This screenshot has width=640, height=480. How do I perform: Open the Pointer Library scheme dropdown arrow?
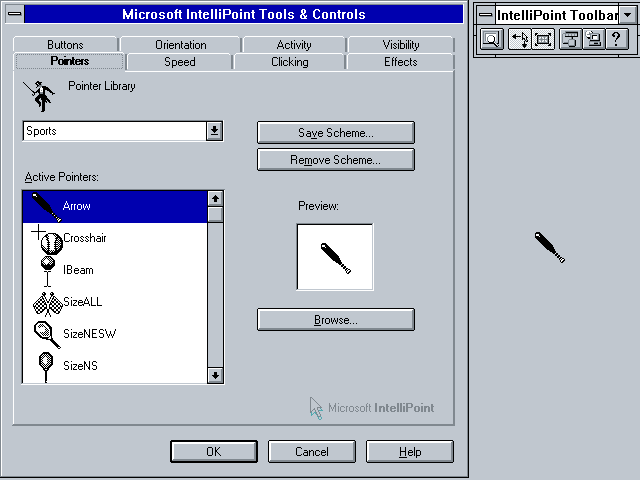coord(214,131)
